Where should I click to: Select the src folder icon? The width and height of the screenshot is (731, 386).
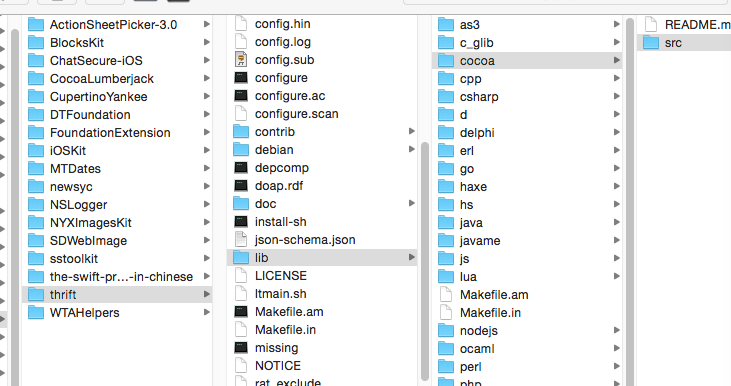[651, 42]
